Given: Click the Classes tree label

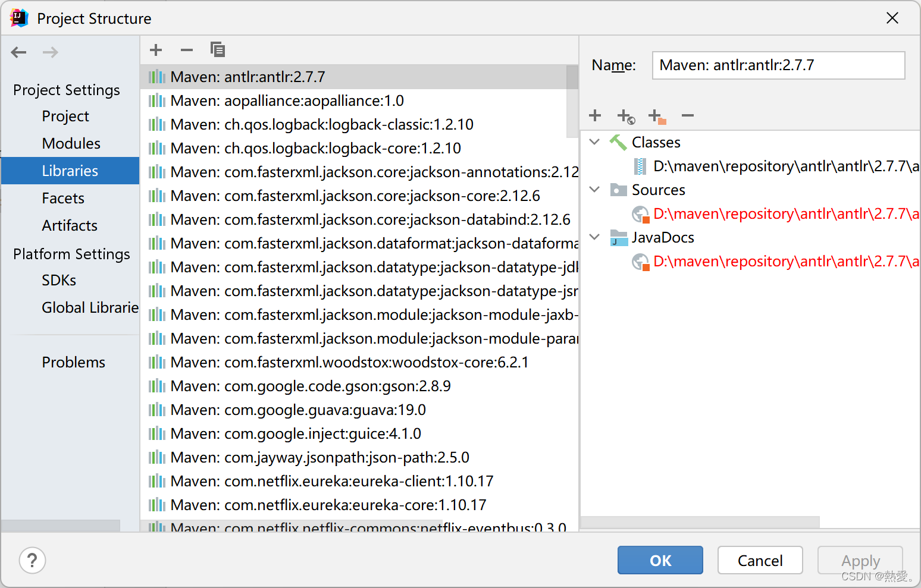Looking at the screenshot, I should click(656, 142).
